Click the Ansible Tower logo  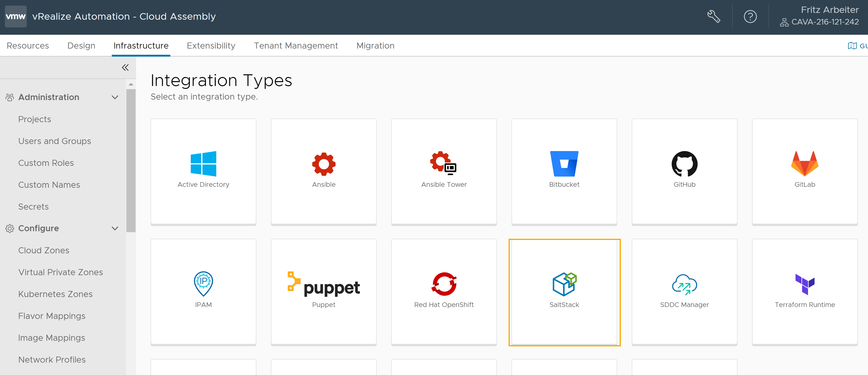click(x=443, y=163)
